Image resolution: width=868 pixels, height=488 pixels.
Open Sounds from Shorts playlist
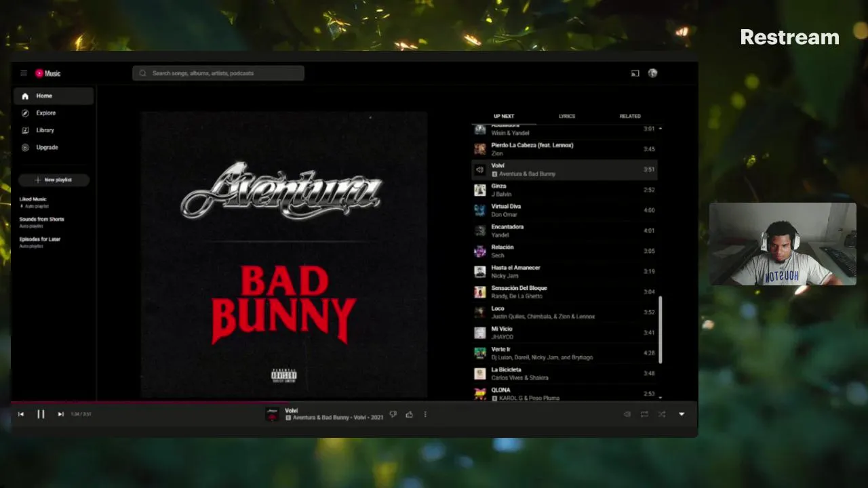coord(54,222)
